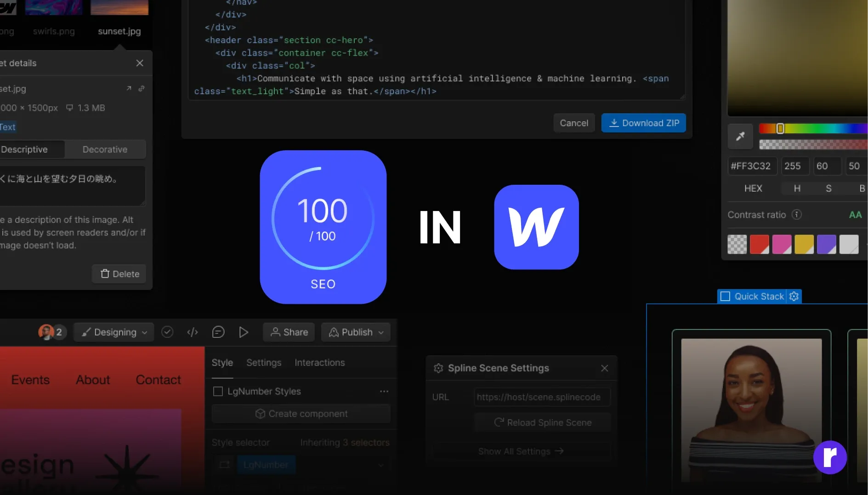The width and height of the screenshot is (868, 495).
Task: Click Inheriting 3 selectors text
Action: click(x=345, y=443)
